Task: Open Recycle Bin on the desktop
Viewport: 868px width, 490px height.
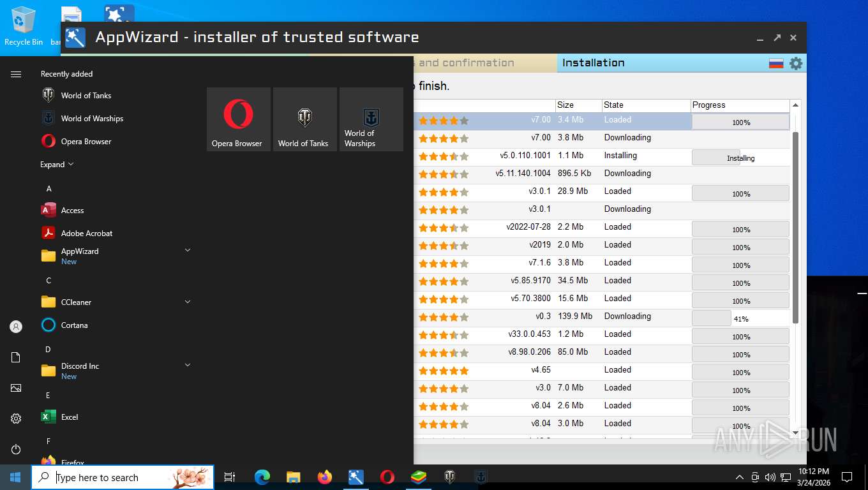Action: click(24, 26)
